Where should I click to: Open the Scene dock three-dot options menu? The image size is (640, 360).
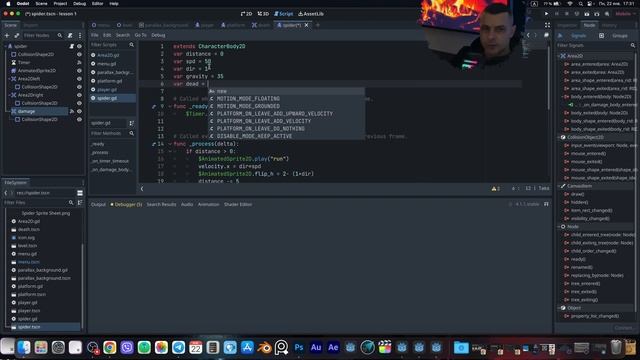point(80,36)
